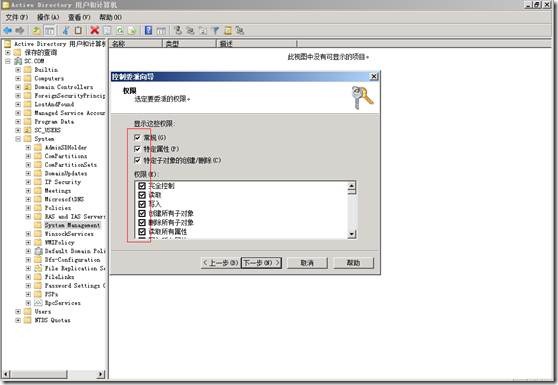Uncheck the 读取 permission checkbox
558x385 pixels.
click(142, 195)
